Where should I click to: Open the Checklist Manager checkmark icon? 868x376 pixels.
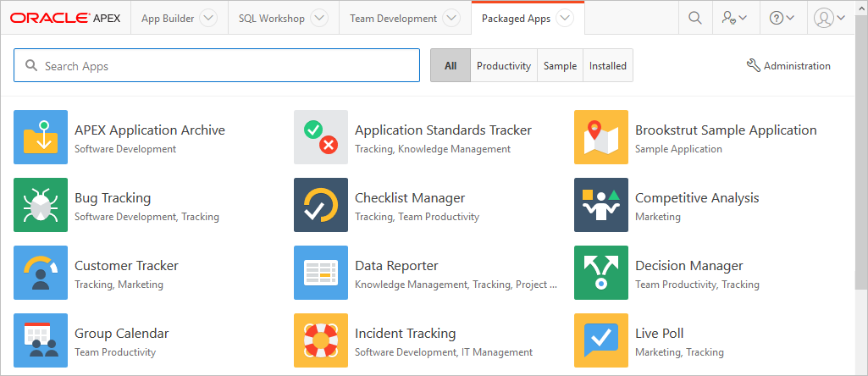point(321,205)
